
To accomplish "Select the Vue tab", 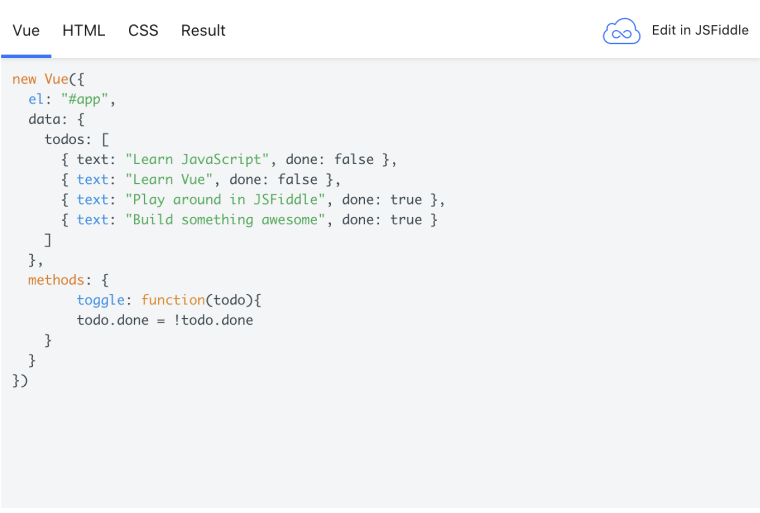I will point(26,30).
